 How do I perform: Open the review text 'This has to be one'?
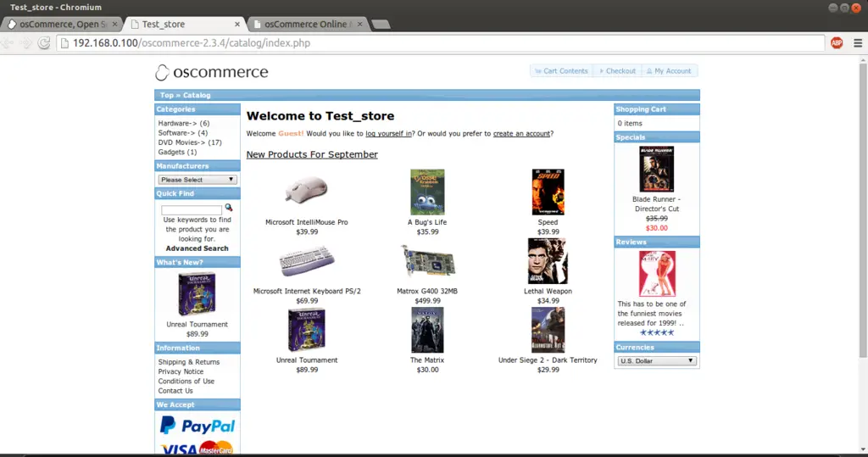click(x=652, y=314)
